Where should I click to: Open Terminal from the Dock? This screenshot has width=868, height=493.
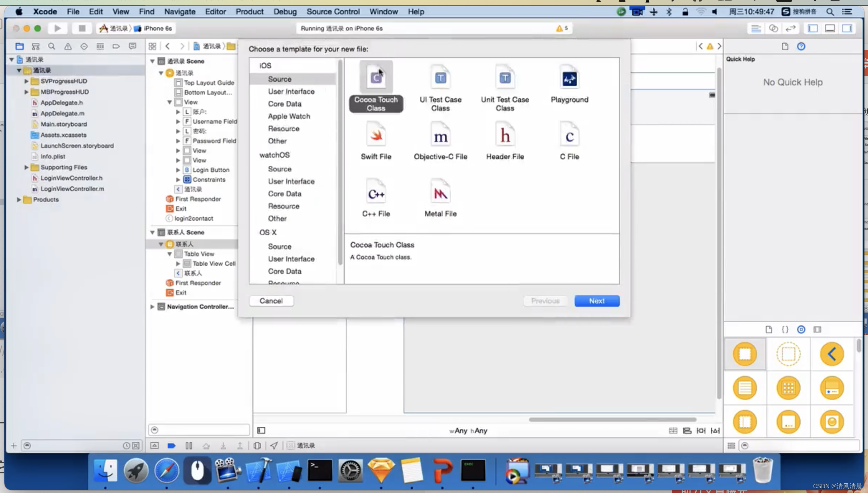pyautogui.click(x=320, y=470)
